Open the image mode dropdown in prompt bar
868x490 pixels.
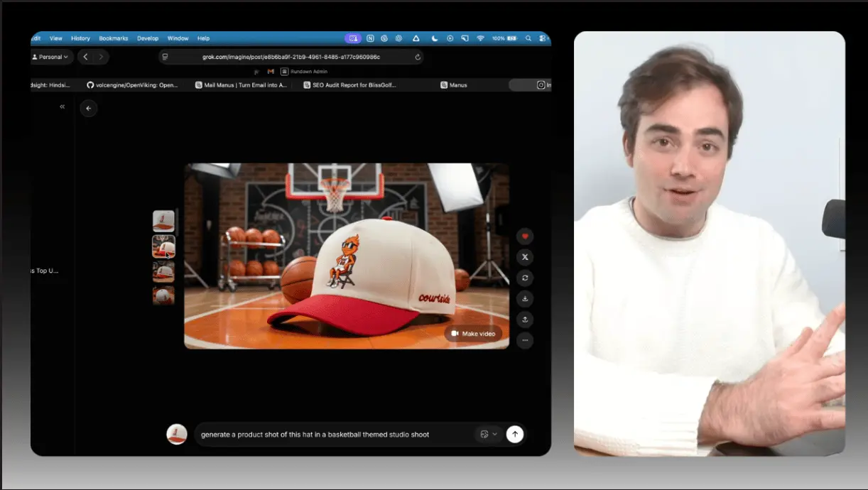tap(488, 434)
